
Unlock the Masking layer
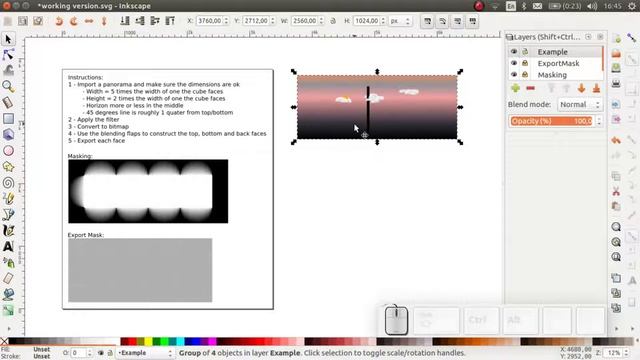click(x=525, y=74)
